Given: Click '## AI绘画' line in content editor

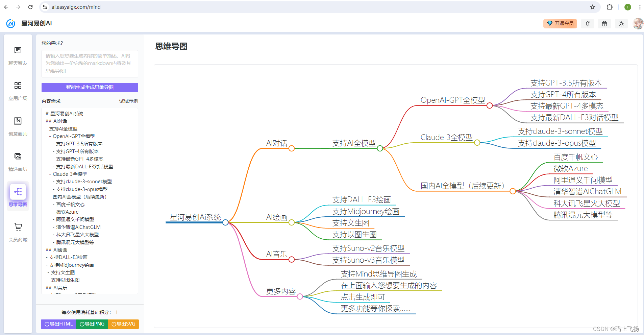Looking at the screenshot, I should (x=56, y=250).
